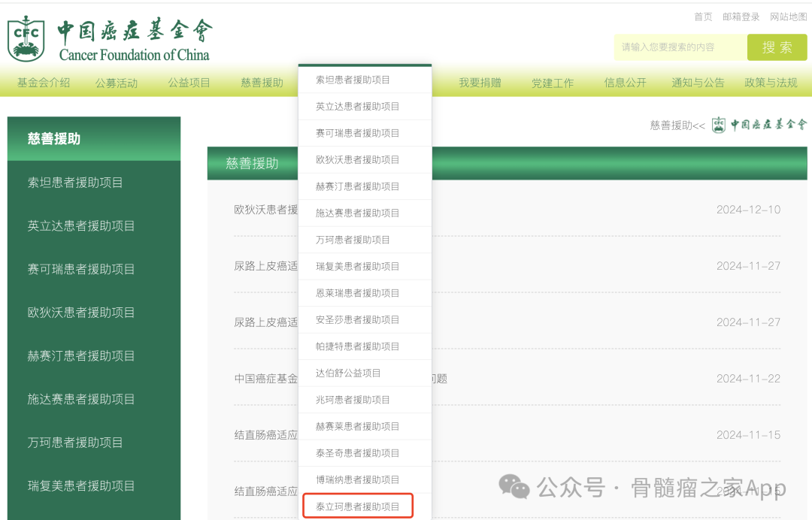
Task: Open the 信息公开 navigation menu
Action: (x=625, y=83)
